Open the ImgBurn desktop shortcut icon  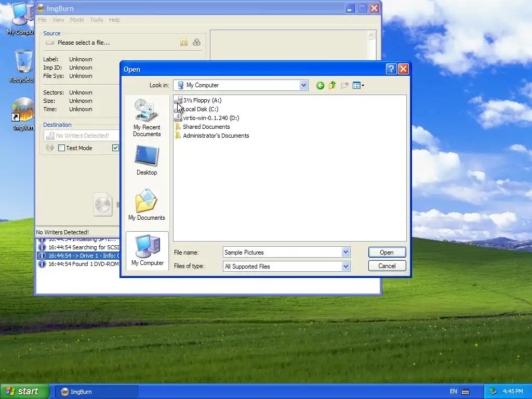point(23,114)
